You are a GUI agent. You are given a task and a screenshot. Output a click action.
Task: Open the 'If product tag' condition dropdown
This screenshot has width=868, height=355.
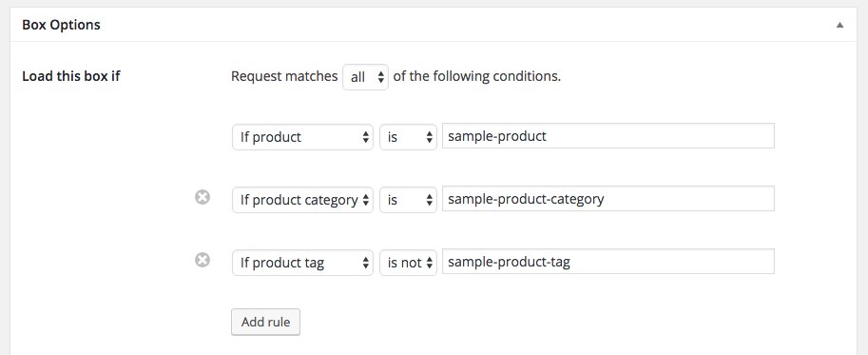point(302,262)
